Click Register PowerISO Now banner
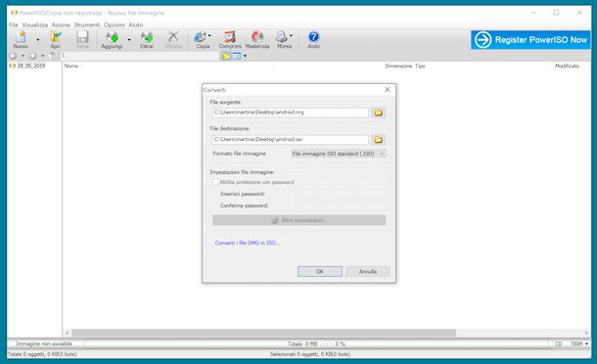Image resolution: width=597 pixels, height=364 pixels. point(530,39)
